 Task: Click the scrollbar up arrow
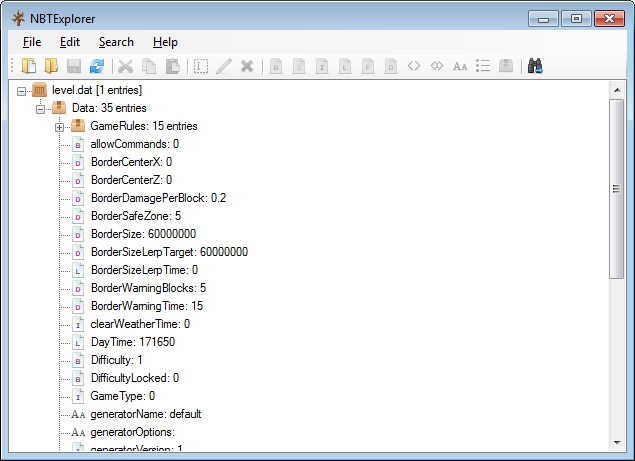tap(617, 90)
